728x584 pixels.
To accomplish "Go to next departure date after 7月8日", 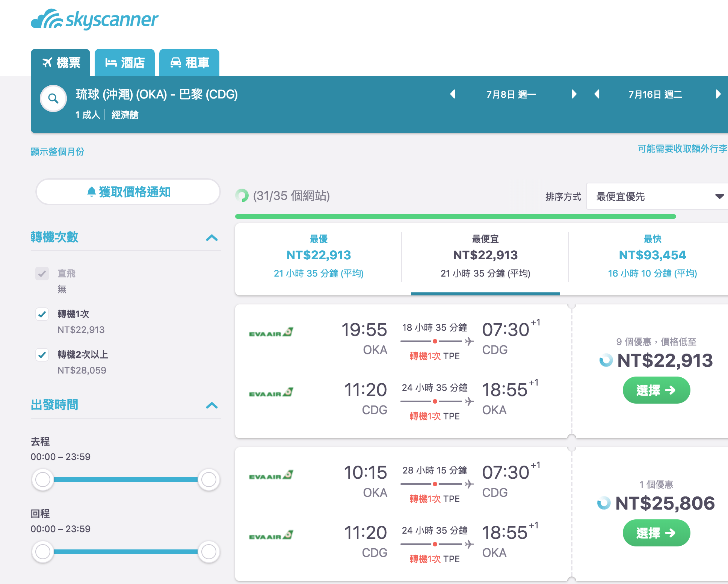I will click(x=574, y=94).
